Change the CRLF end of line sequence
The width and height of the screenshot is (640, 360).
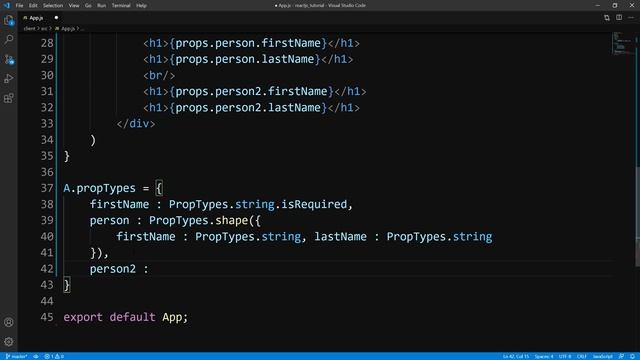[x=582, y=356]
